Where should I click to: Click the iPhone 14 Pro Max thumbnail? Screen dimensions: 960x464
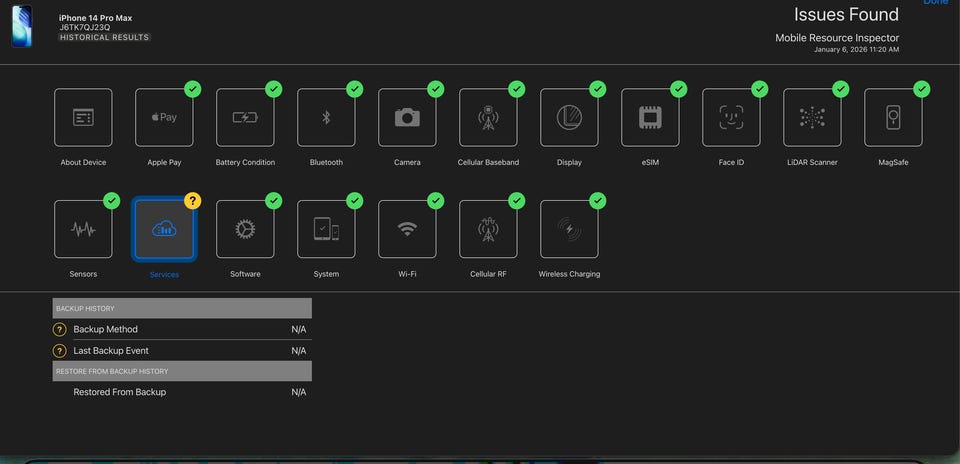pos(22,26)
